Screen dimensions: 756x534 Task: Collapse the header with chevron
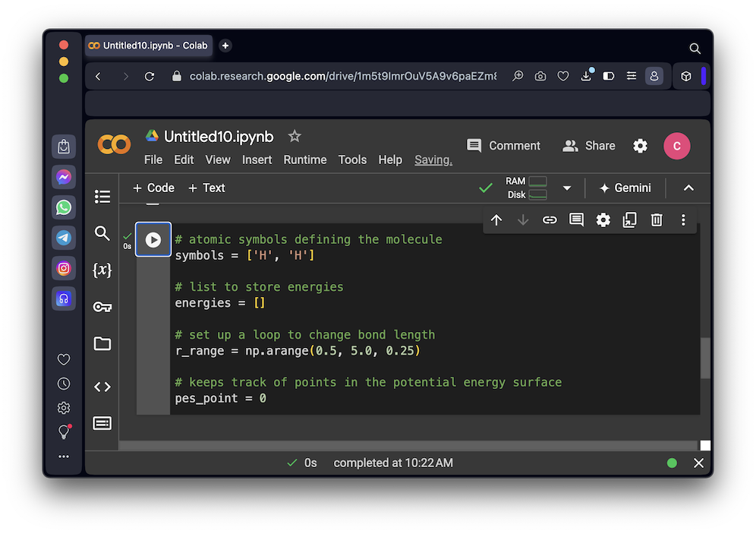688,188
